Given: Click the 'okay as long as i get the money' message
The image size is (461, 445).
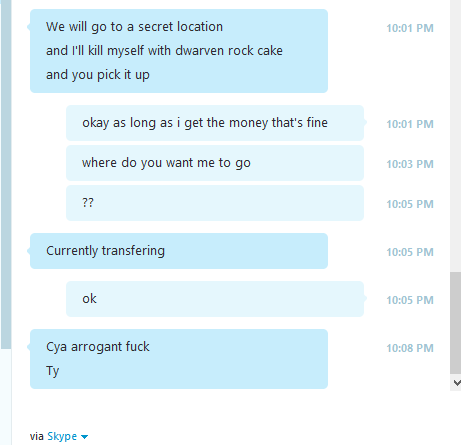Looking at the screenshot, I should click(215, 123).
